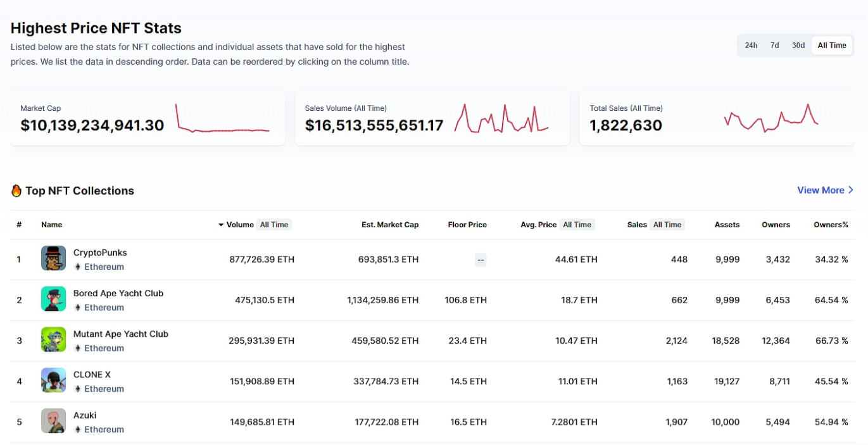Switch the time range to 24h
Viewport: 868px width, 445px height.
click(x=751, y=46)
